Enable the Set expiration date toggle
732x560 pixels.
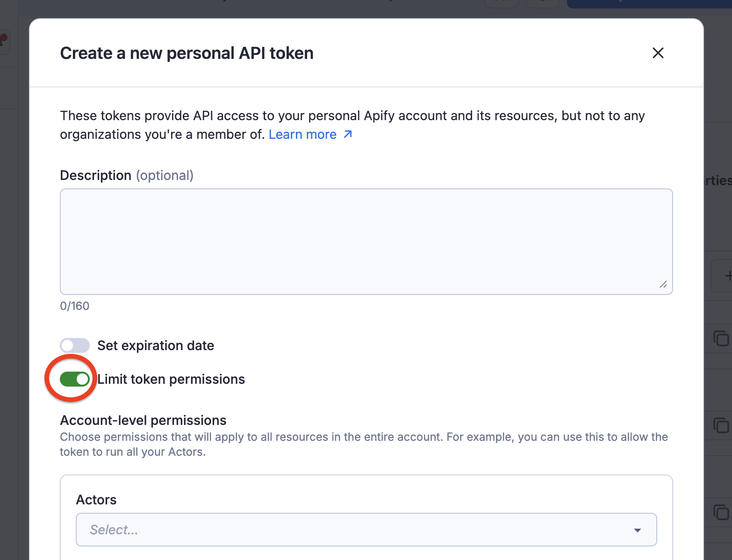[x=74, y=345]
